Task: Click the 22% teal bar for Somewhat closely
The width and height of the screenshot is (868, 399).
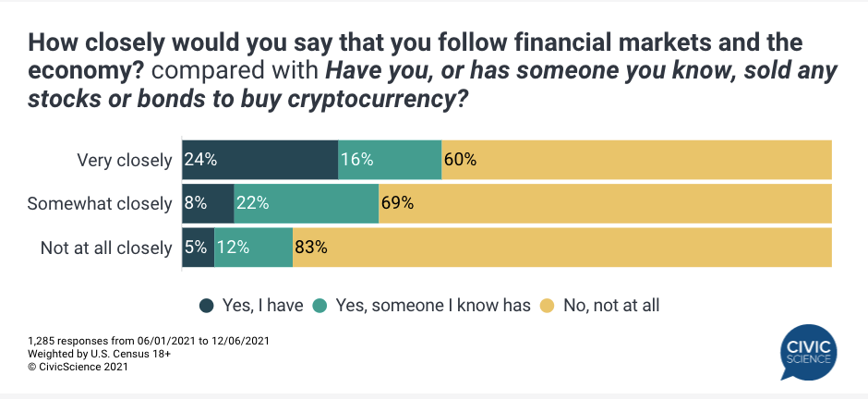Action: 306,203
